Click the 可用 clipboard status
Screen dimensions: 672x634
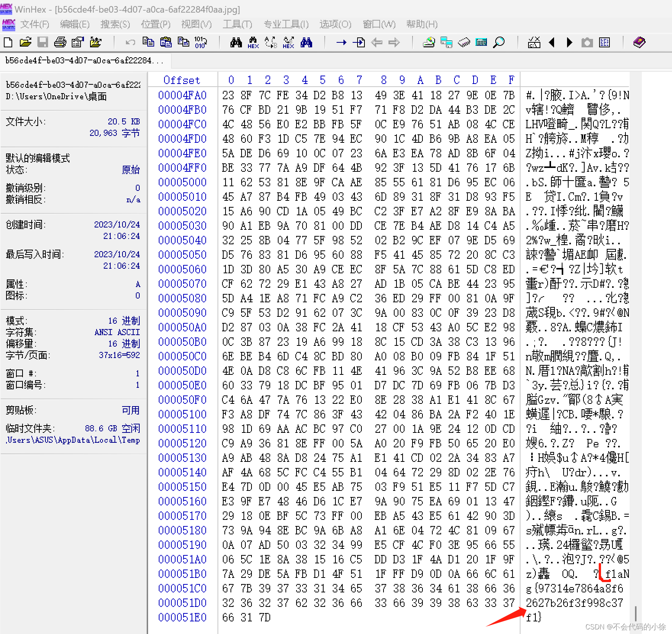(x=131, y=410)
